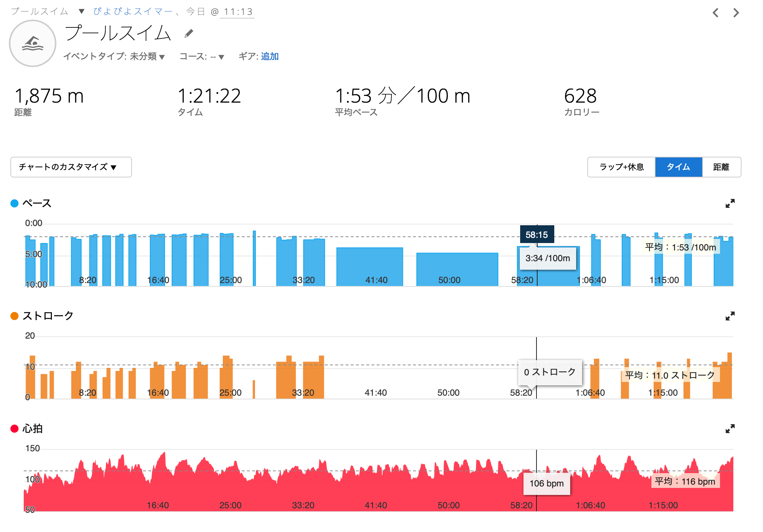Open the チャートのカスタマイズ dropdown
This screenshot has height=532, width=763.
click(71, 167)
